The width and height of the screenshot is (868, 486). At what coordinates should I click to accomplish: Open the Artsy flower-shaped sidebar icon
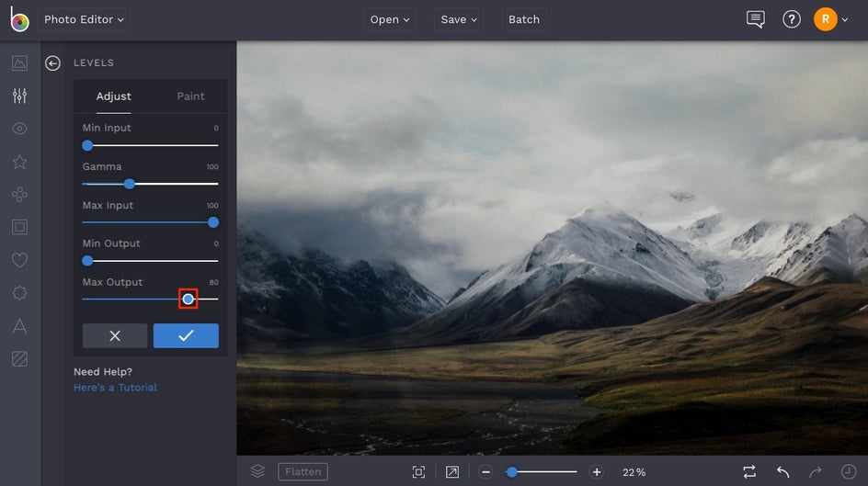[x=19, y=194]
